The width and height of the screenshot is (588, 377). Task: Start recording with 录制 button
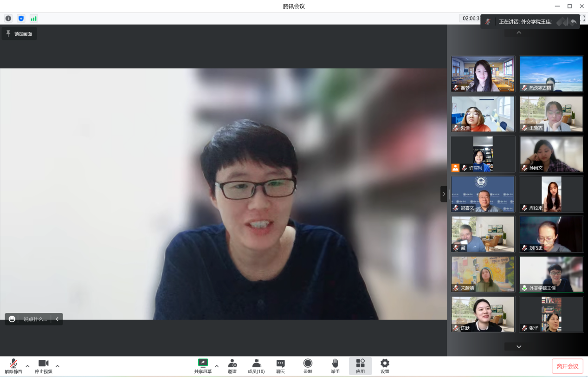tap(308, 365)
